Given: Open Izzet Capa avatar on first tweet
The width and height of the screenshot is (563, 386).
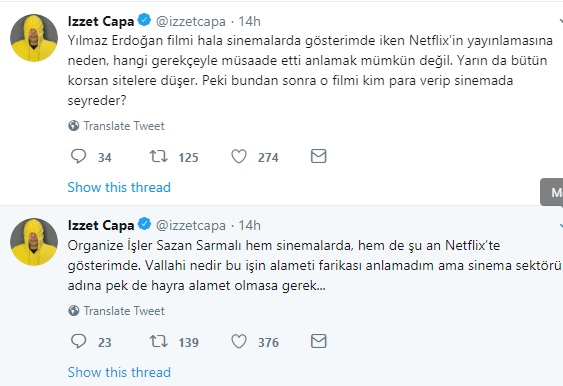Looking at the screenshot, I should click(34, 38).
